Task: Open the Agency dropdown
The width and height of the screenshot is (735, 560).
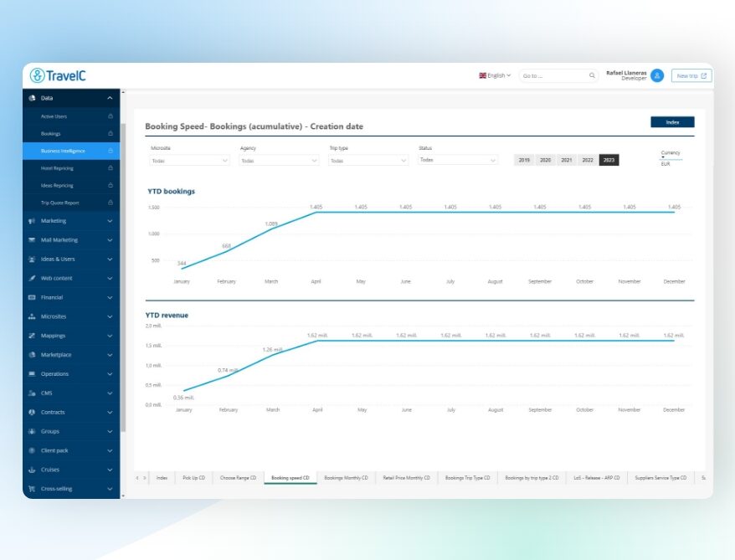Action: (279, 161)
